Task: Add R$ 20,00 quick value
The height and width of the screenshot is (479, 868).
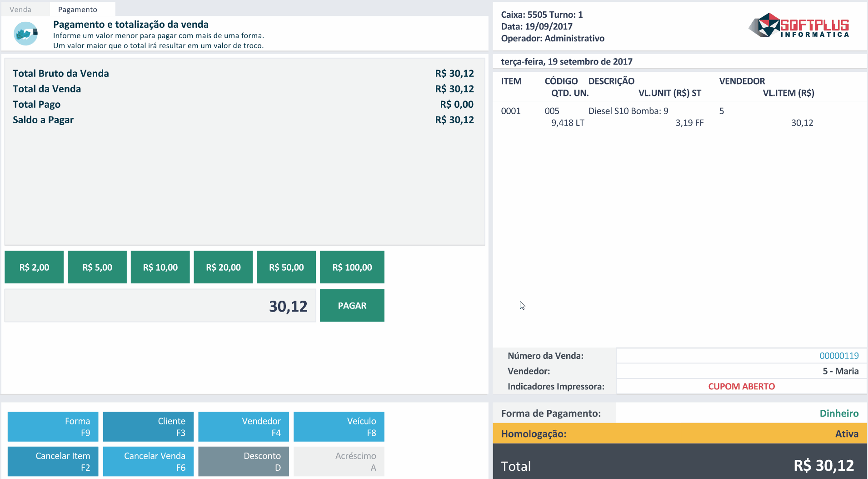Action: 223,267
